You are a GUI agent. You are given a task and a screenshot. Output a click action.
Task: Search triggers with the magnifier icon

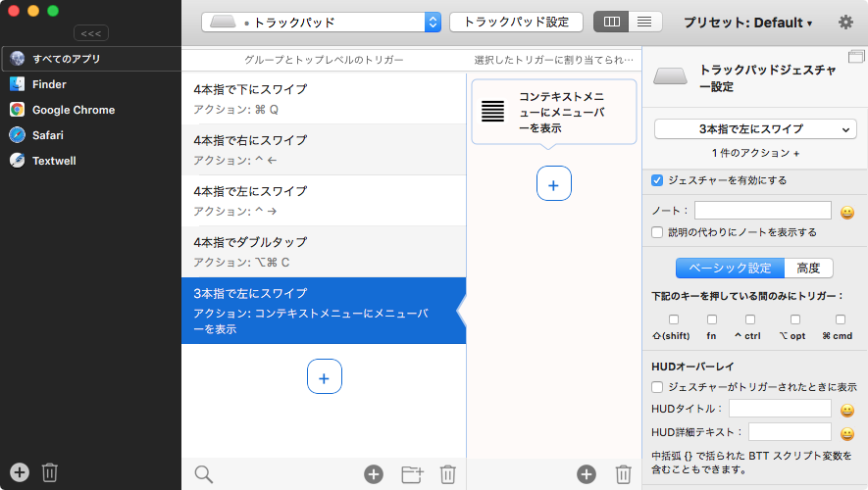point(204,474)
